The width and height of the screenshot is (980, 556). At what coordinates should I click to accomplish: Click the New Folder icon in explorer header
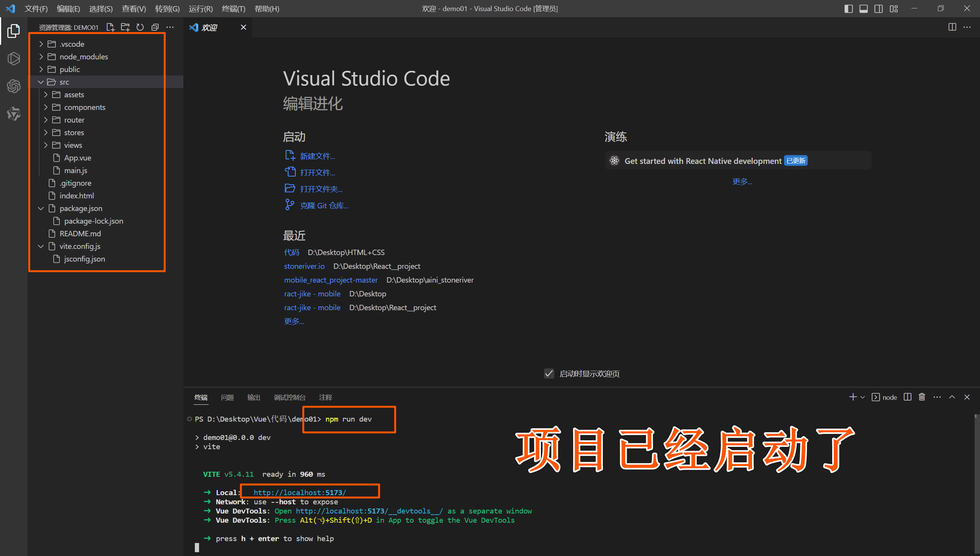click(125, 27)
